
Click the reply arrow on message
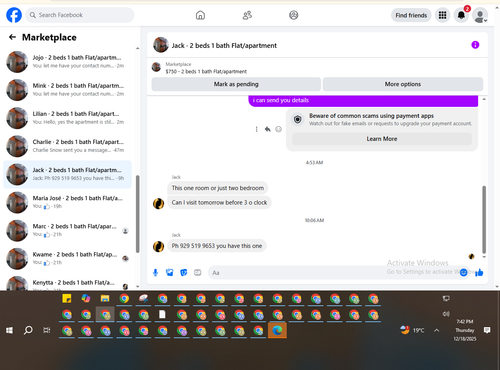267,129
